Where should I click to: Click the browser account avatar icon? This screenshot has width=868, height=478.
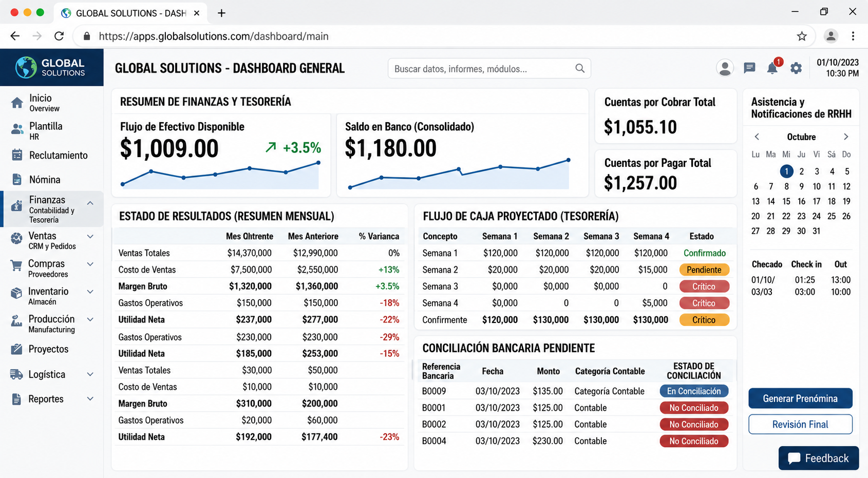click(831, 36)
